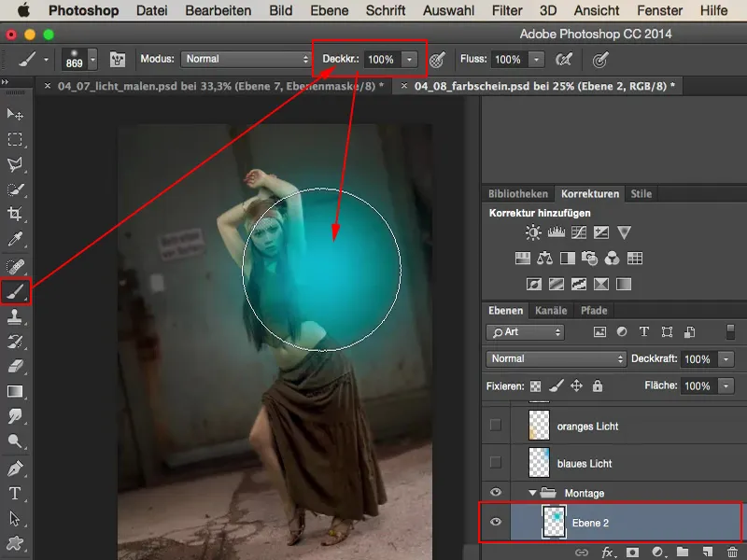Hide the Ebene 2 layer
747x560 pixels.
tap(496, 522)
